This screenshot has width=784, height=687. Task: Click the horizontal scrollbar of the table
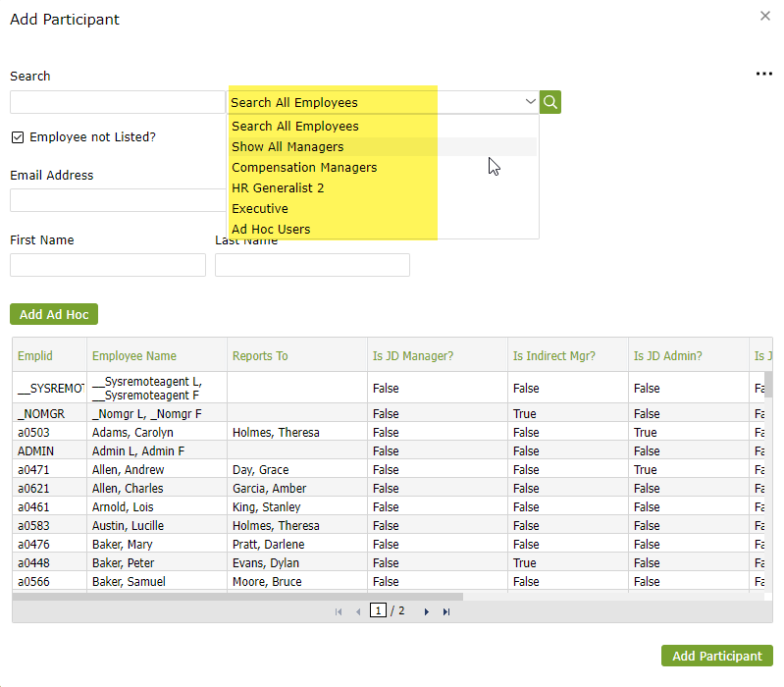(x=235, y=596)
